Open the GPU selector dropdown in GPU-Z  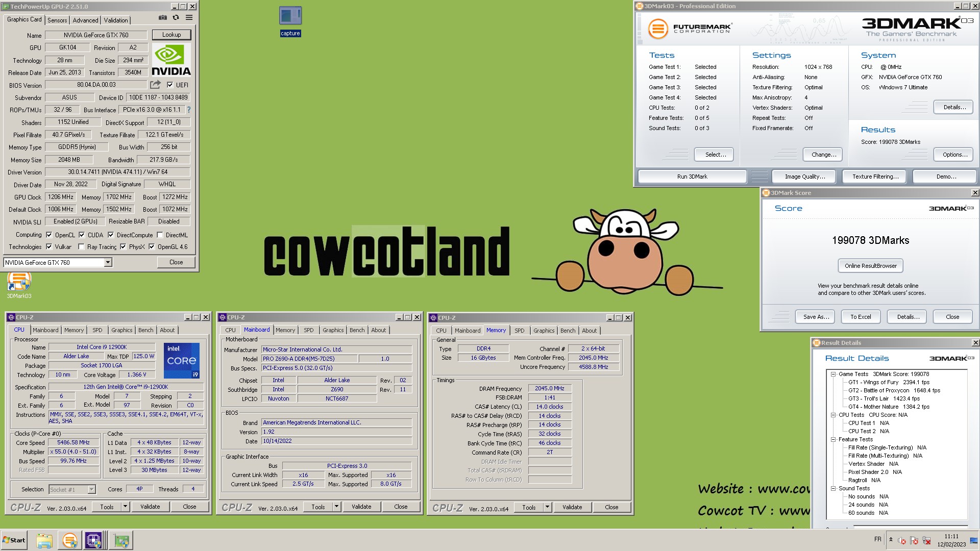tap(108, 263)
